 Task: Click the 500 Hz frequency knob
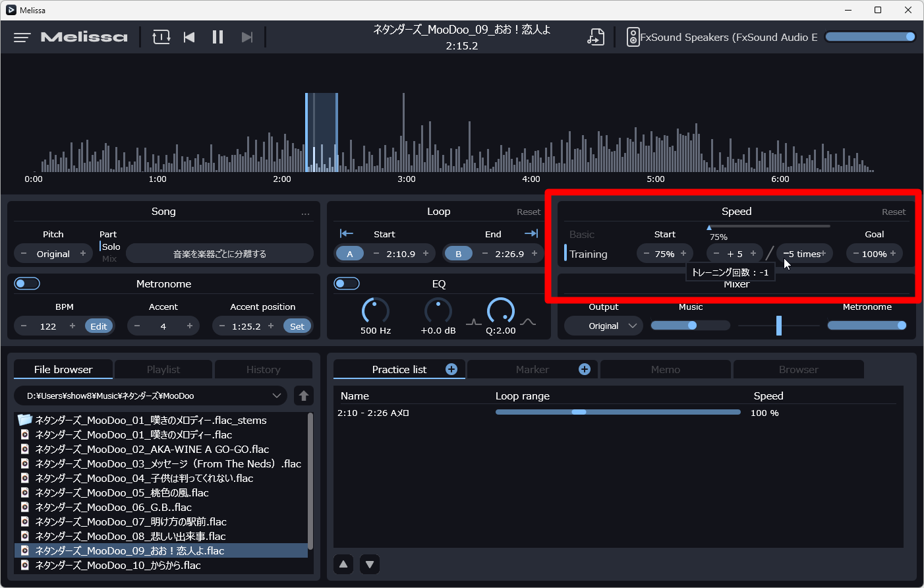[x=376, y=311]
